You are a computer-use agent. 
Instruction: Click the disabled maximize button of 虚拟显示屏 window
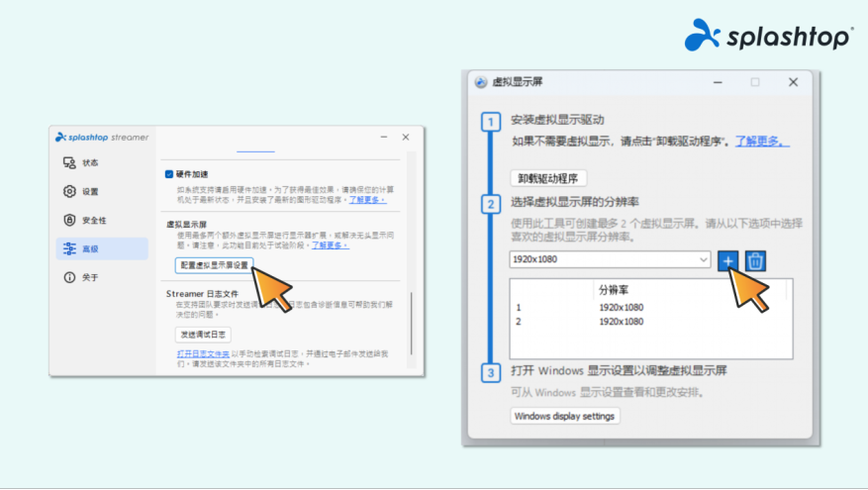click(755, 82)
